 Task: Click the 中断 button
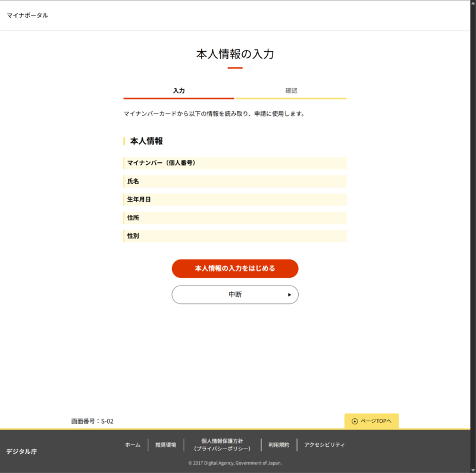(x=235, y=295)
